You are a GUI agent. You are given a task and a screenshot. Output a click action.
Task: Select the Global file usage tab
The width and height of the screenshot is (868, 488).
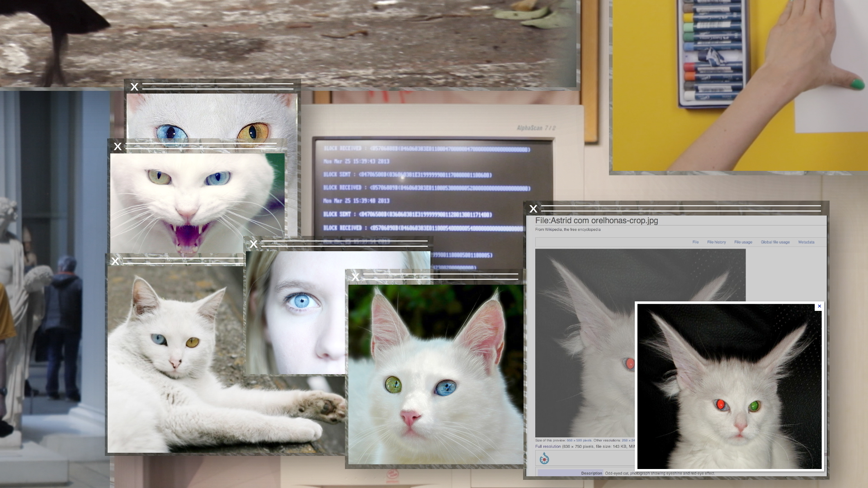[775, 242]
